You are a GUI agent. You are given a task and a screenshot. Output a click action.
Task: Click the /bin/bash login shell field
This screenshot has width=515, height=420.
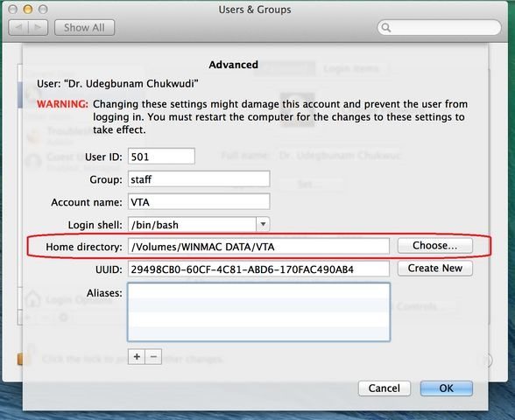(x=192, y=224)
